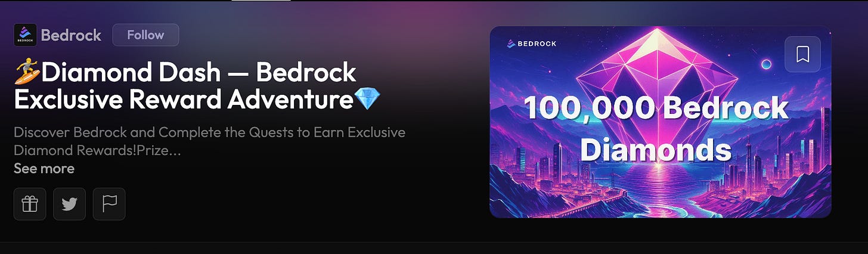868x254 pixels.
Task: Bookmark the campaign on the banner
Action: pyautogui.click(x=802, y=54)
